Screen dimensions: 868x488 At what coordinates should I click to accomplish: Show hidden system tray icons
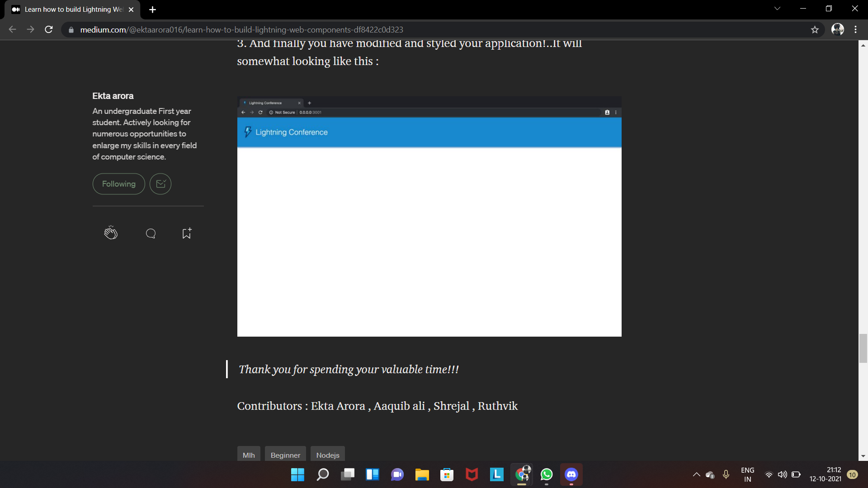click(696, 474)
